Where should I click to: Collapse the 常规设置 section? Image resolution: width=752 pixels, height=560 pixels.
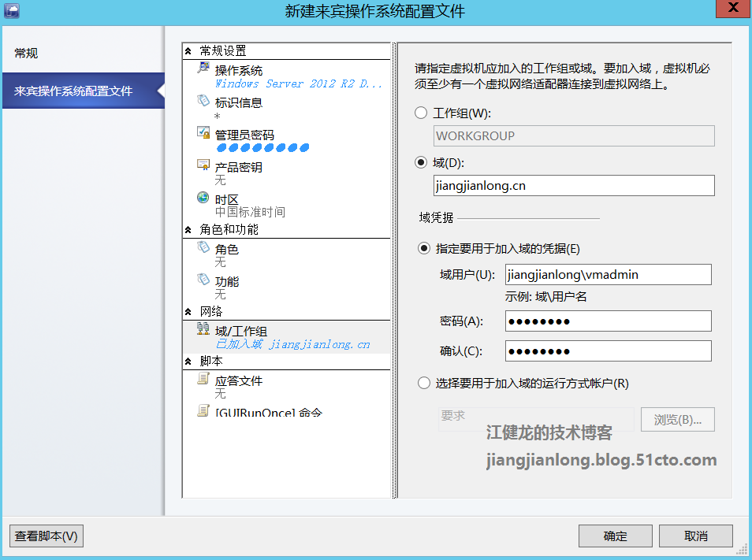(x=188, y=50)
